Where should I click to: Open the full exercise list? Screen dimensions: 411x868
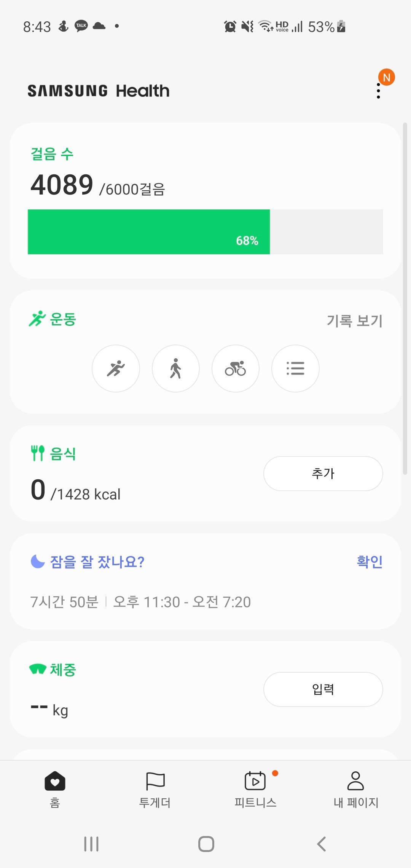click(x=295, y=369)
